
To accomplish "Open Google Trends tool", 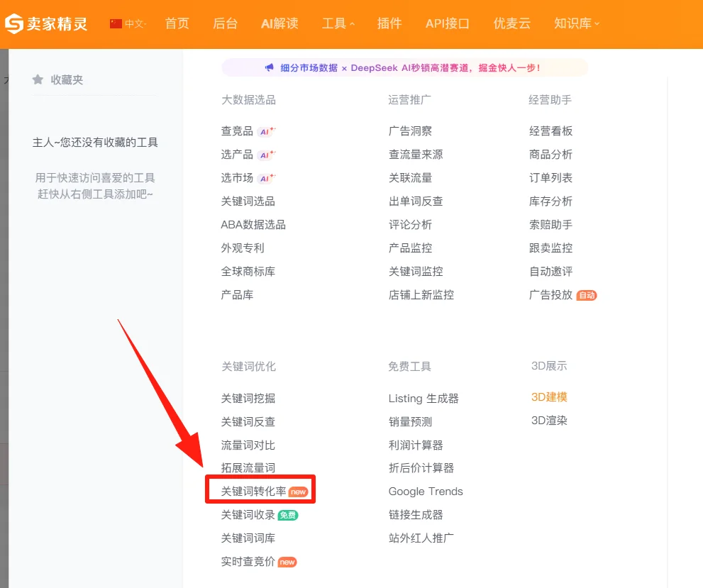I will [x=426, y=492].
